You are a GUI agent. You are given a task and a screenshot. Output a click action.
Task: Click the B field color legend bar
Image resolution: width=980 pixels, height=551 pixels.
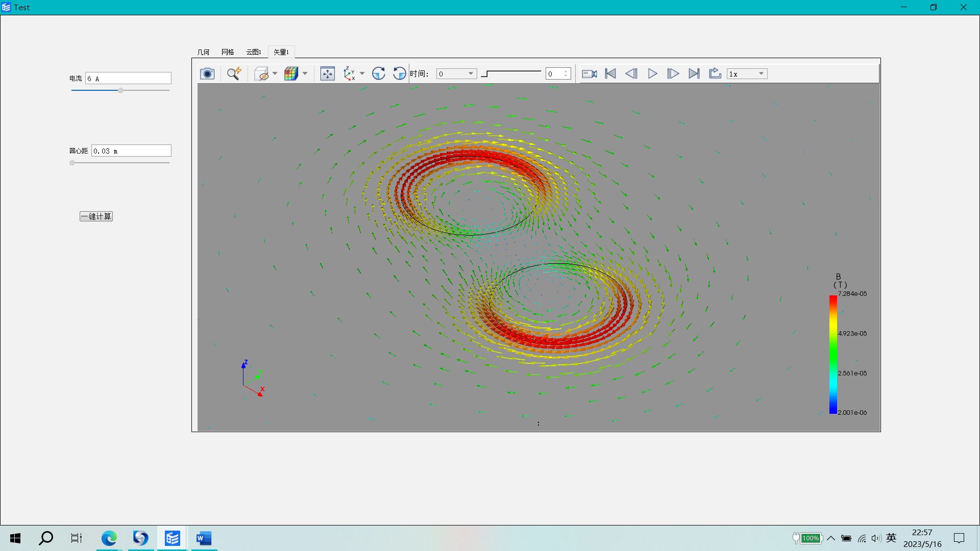833,354
